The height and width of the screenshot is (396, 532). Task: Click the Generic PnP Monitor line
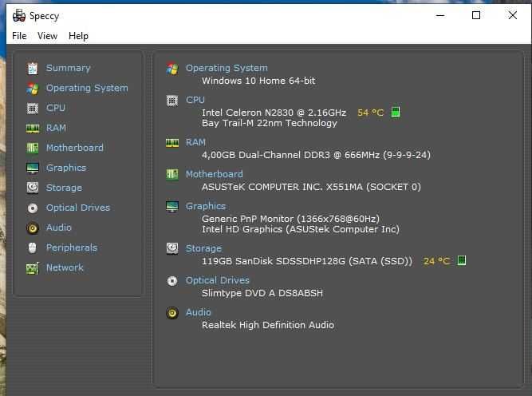291,219
